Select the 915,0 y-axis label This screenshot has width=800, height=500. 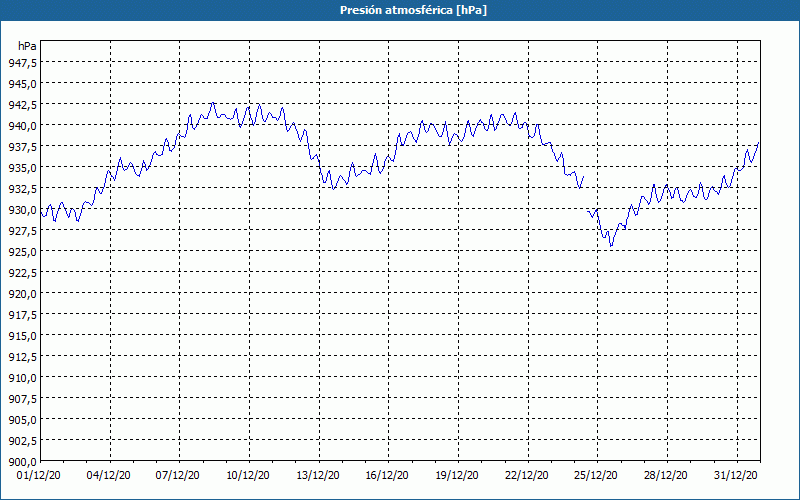pyautogui.click(x=22, y=336)
